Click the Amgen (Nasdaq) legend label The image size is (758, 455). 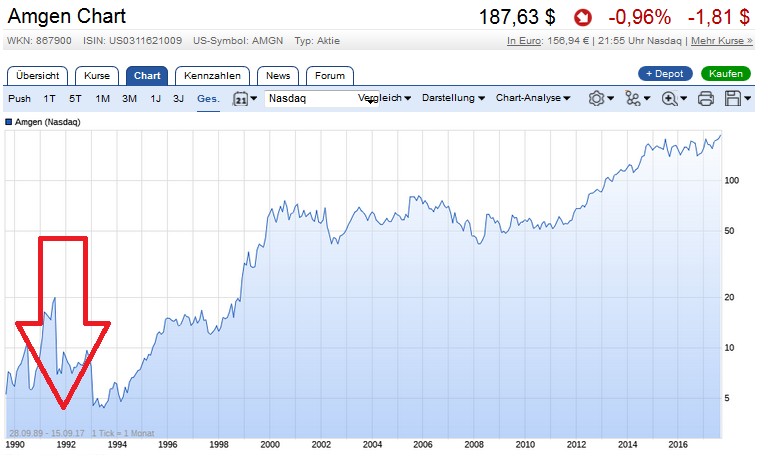47,122
